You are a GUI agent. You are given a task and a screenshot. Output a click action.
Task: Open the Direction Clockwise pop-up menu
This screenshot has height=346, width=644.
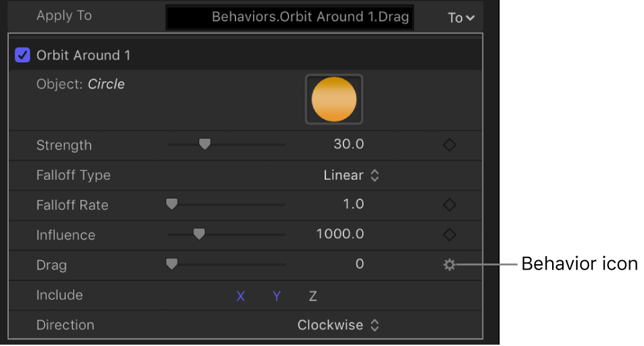(339, 325)
